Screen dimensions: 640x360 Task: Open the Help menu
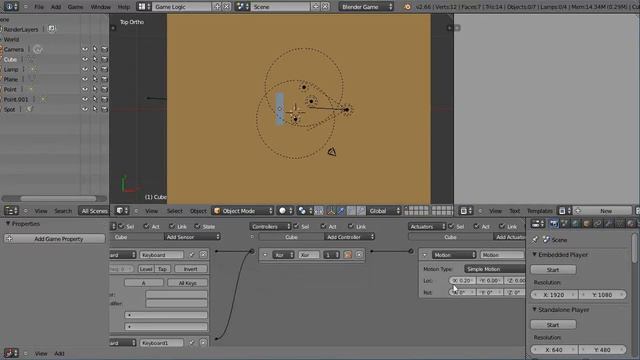123,7
